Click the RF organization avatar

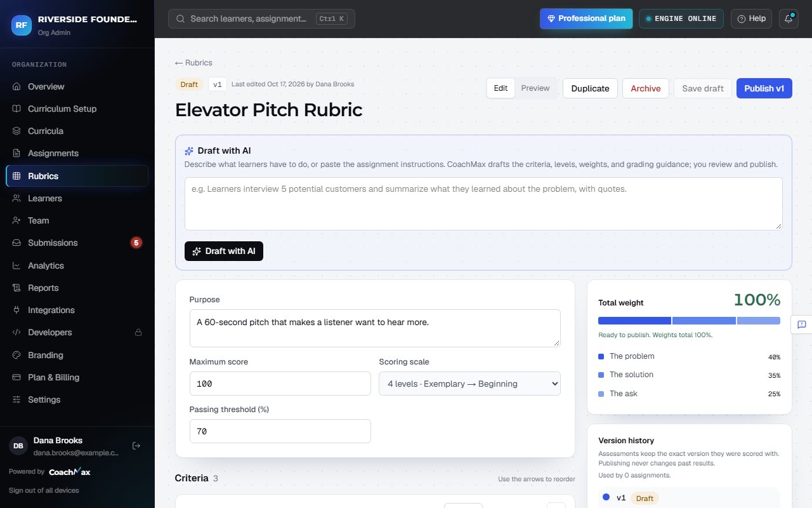coord(22,25)
